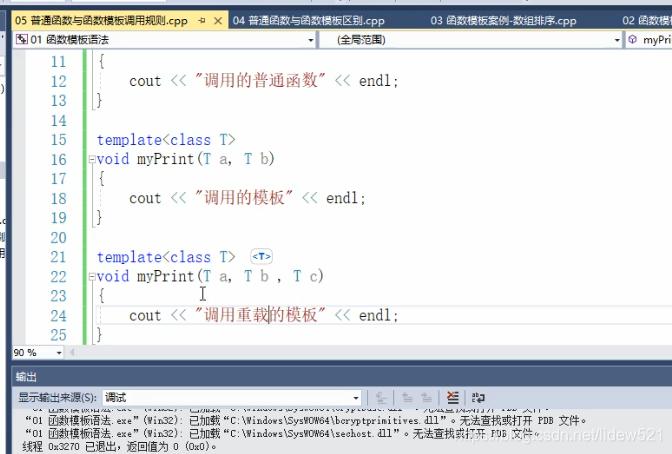Click 'template' keyword on line 21
The width and height of the screenshot is (672, 454).
(129, 257)
